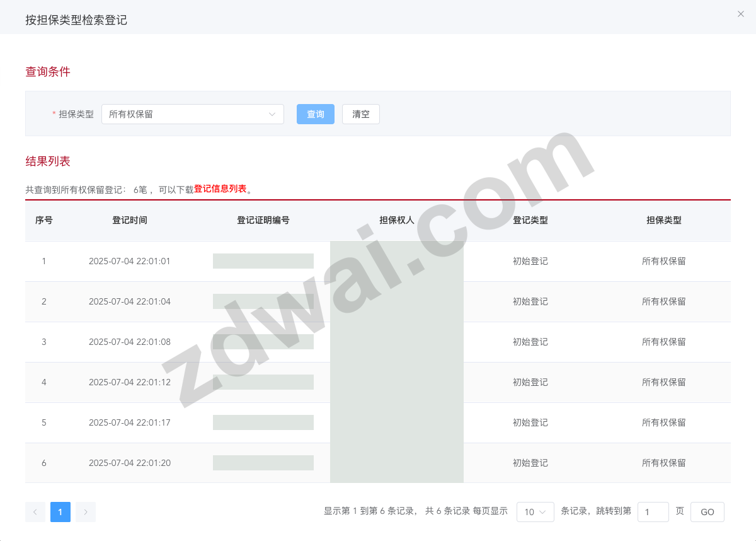Go to next page arrow

86,512
